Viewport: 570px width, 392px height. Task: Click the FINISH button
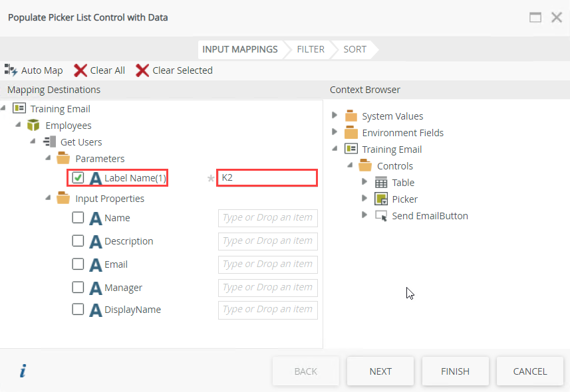pos(455,371)
